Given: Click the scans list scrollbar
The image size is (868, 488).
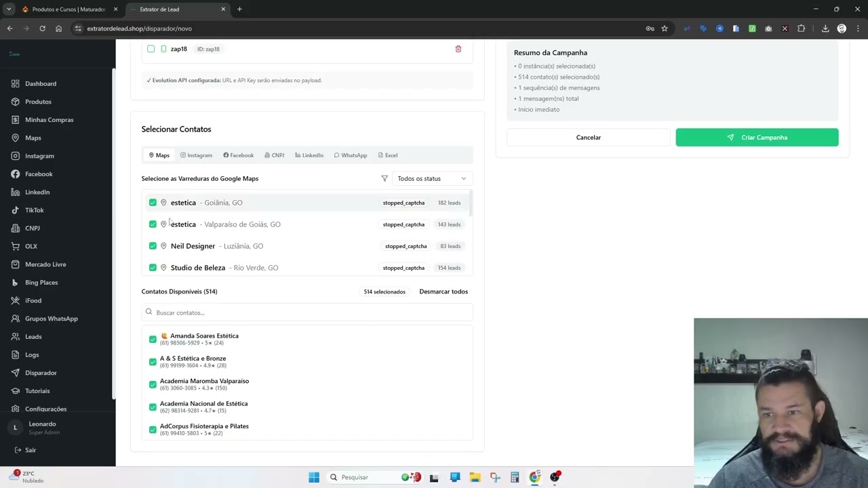Looking at the screenshot, I should point(470,203).
